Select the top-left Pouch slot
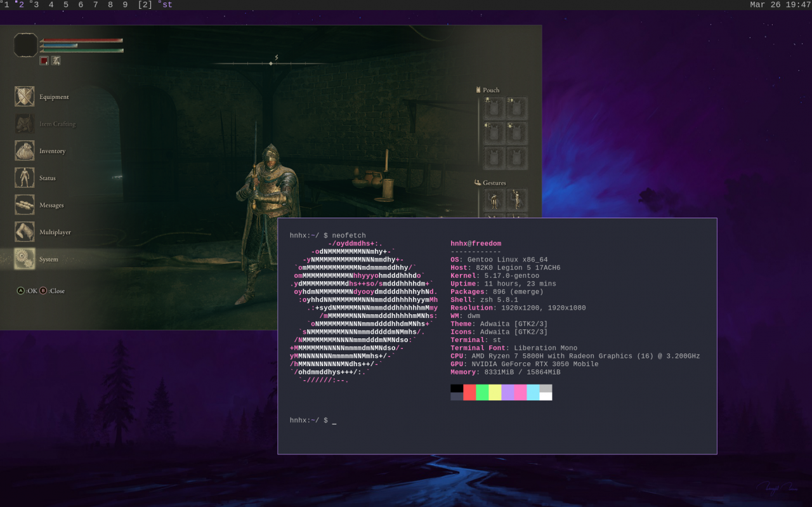 494,108
